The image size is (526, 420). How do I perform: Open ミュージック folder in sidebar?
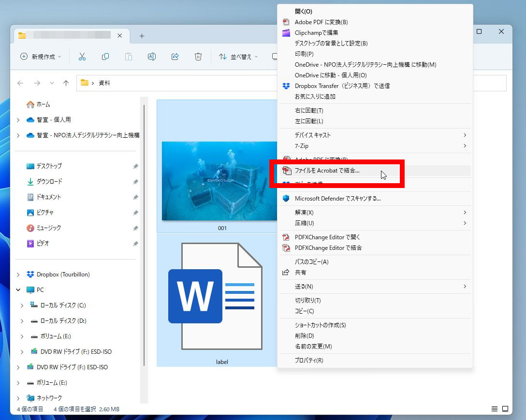tap(44, 228)
